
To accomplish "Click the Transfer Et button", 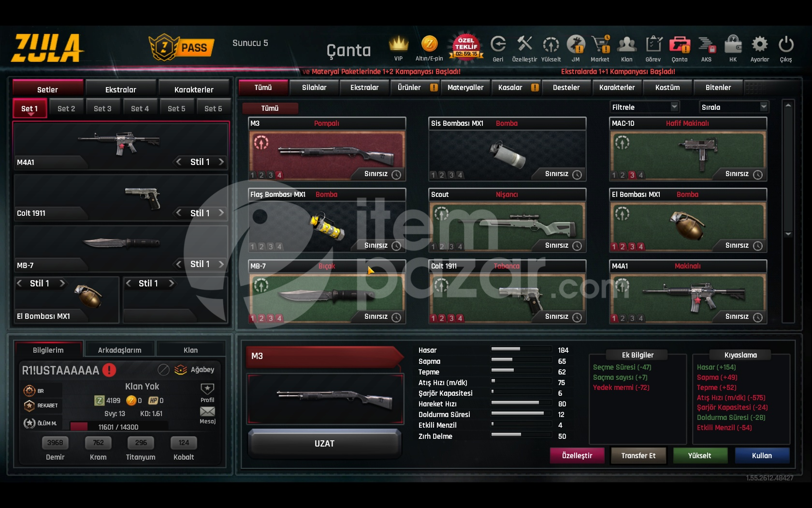I will pos(638,455).
